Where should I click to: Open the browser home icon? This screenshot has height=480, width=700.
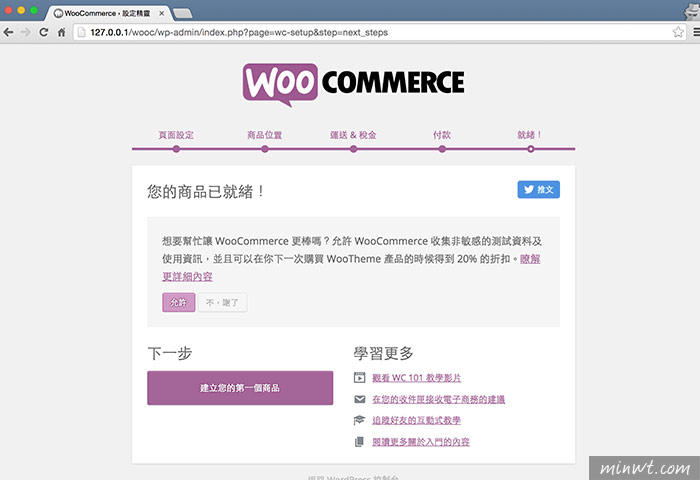(x=62, y=32)
